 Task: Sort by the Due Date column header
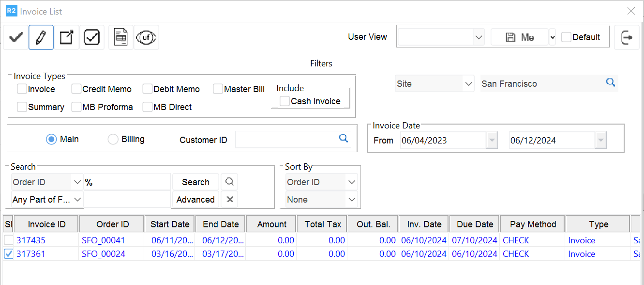point(475,224)
